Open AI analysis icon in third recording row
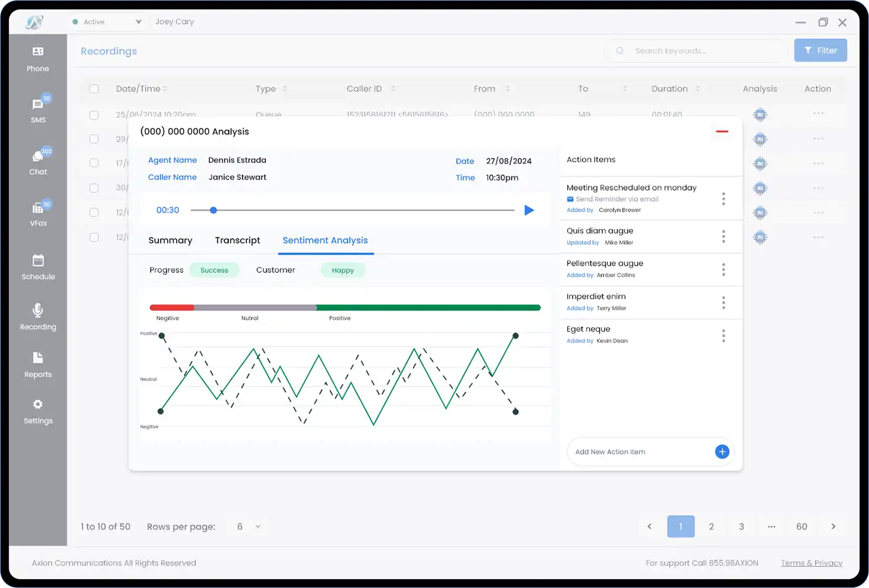Image resolution: width=869 pixels, height=588 pixels. [x=760, y=163]
